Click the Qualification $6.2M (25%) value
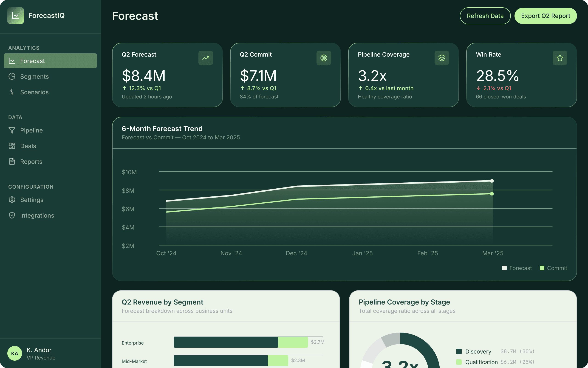This screenshot has width=588, height=368. click(517, 362)
